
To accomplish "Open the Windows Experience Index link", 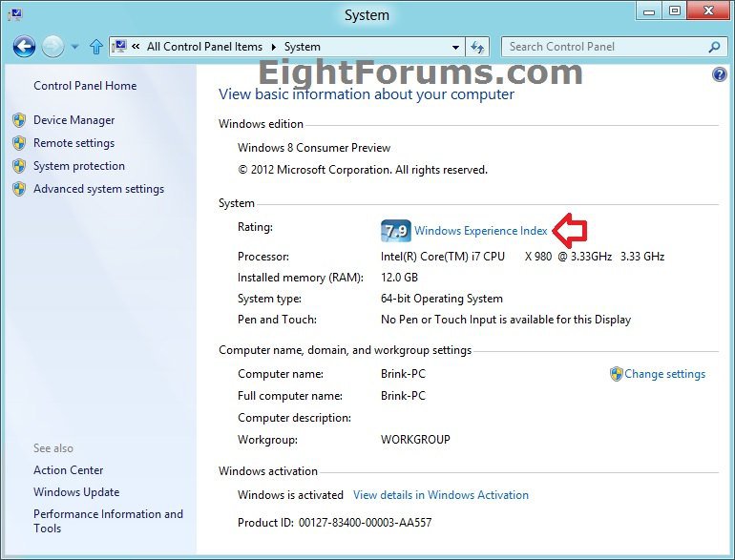I will pos(480,231).
